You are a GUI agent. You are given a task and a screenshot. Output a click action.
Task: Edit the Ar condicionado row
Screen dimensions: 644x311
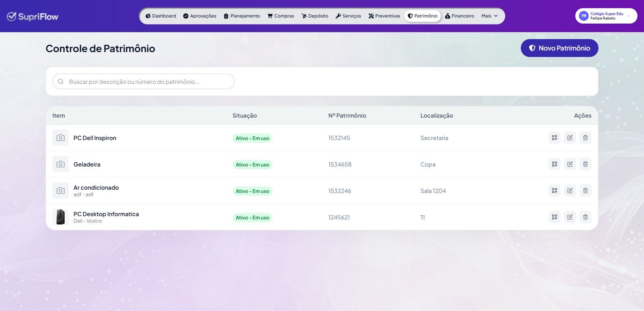(x=570, y=191)
